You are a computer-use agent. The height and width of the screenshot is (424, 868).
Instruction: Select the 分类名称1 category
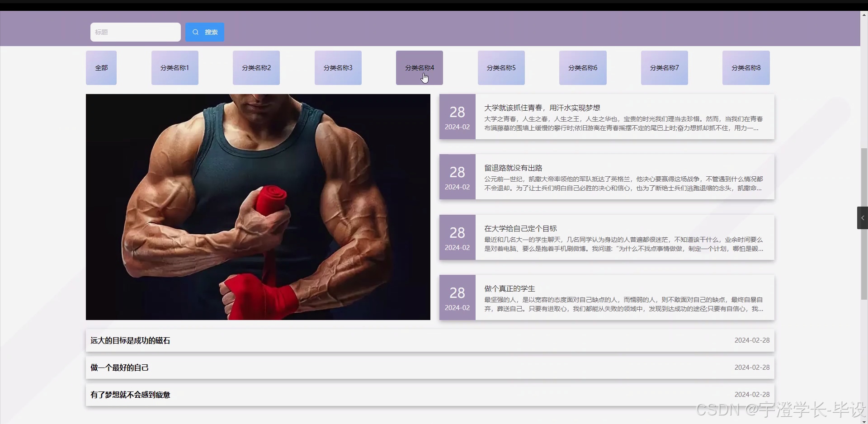(x=175, y=67)
